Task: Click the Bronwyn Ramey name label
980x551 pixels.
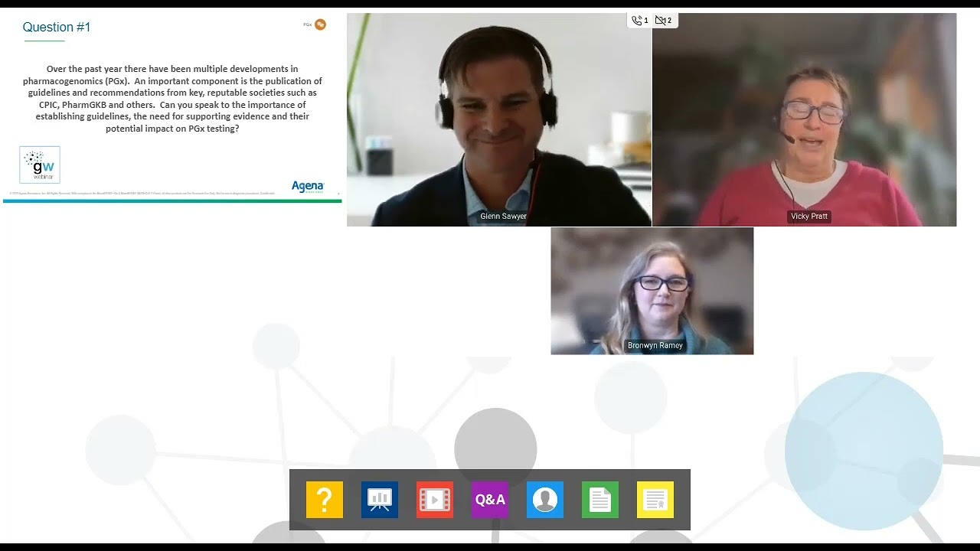Action: 655,345
